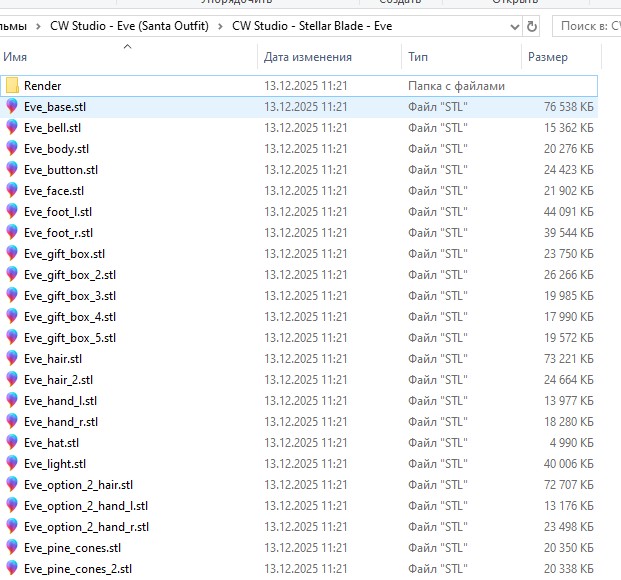Click the Eve_hand_l.stl file icon
This screenshot has width=621, height=580.
pyautogui.click(x=12, y=401)
